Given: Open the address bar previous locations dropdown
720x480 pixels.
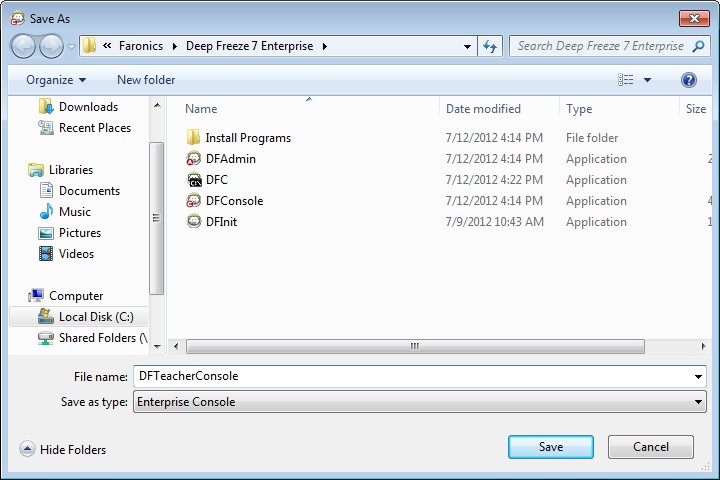Looking at the screenshot, I should (467, 46).
